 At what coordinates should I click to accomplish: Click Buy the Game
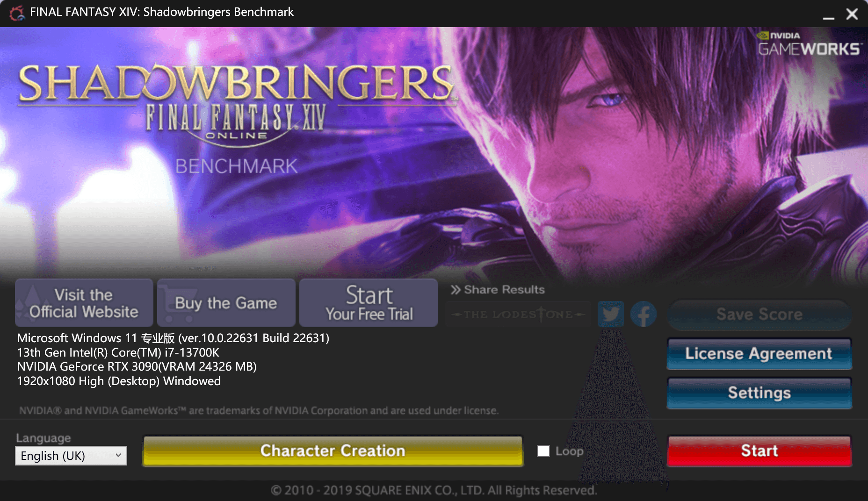tap(226, 303)
